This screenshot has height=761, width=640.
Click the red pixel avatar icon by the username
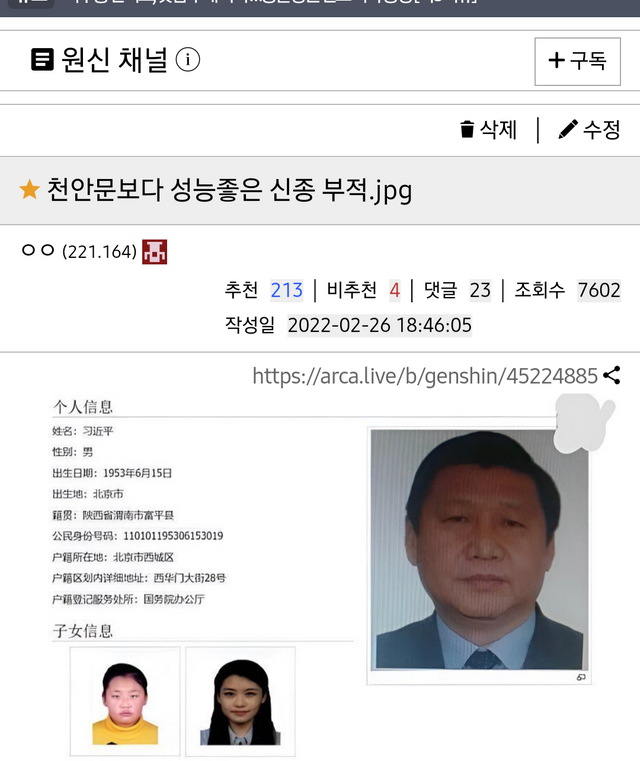point(154,252)
